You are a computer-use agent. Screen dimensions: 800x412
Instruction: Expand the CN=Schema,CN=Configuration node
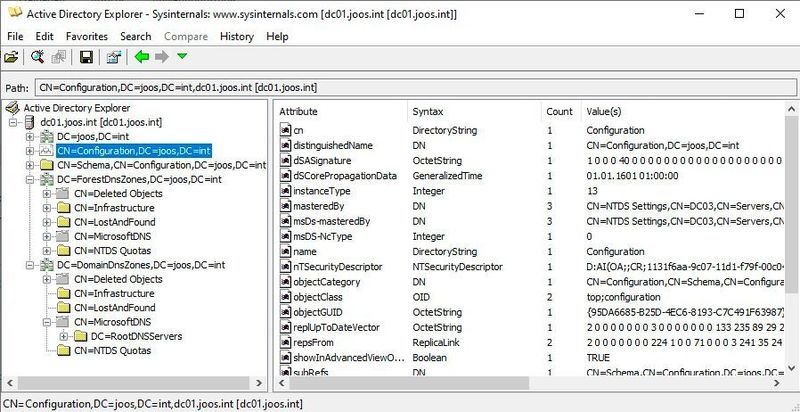pos(30,165)
